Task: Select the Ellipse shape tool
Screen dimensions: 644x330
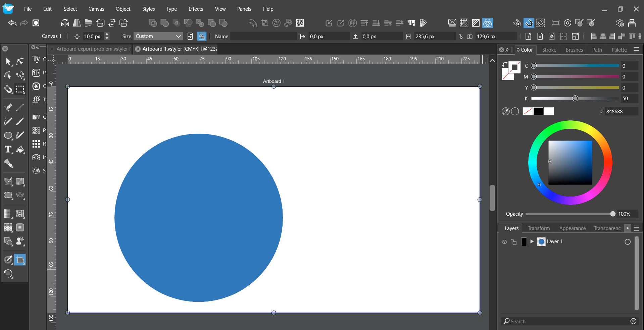Action: [8, 135]
